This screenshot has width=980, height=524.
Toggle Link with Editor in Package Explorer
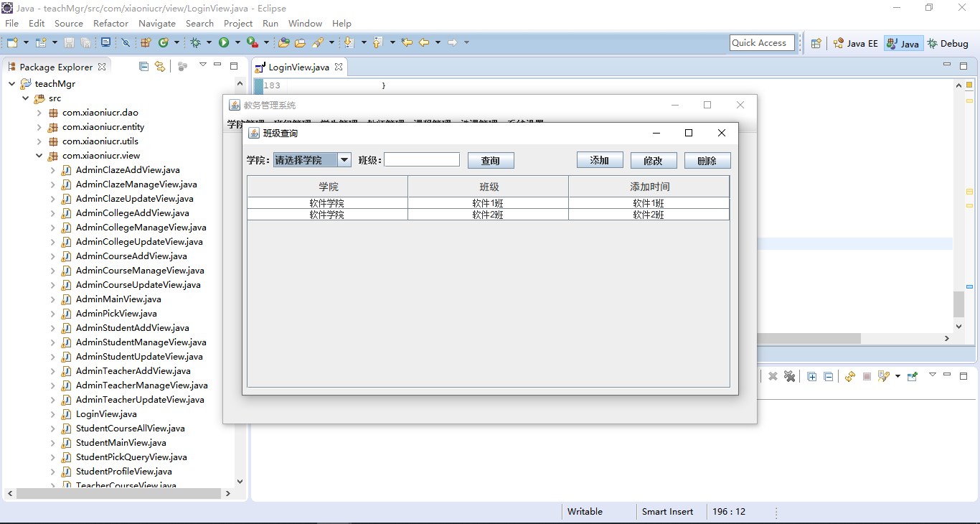[x=159, y=66]
